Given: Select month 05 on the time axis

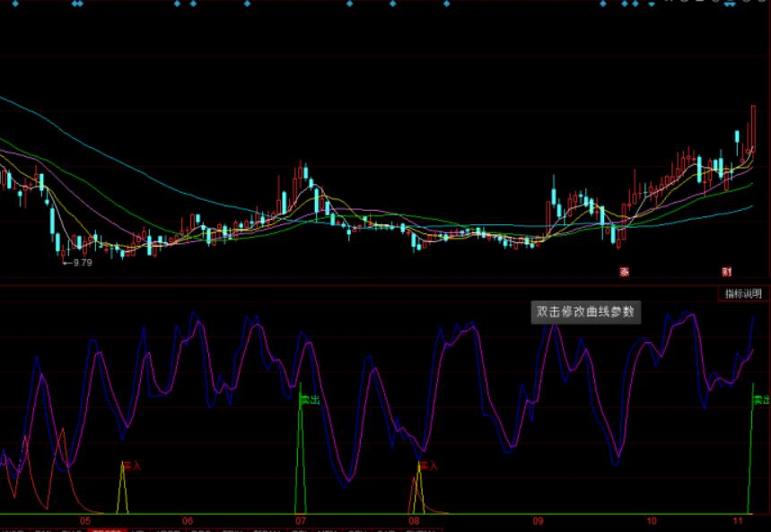Looking at the screenshot, I should 85,520.
